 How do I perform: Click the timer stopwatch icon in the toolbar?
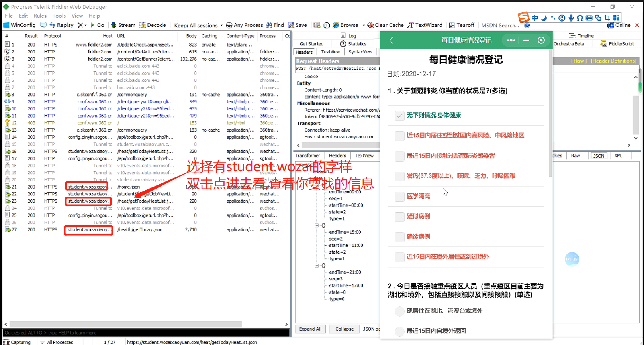pos(327,25)
